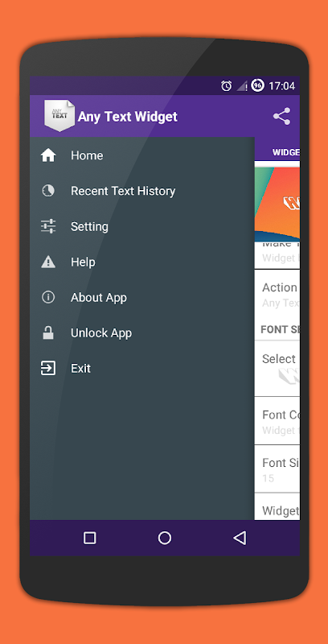Click the Unlock App padlock icon
Image resolution: width=328 pixels, height=644 pixels.
coord(48,332)
